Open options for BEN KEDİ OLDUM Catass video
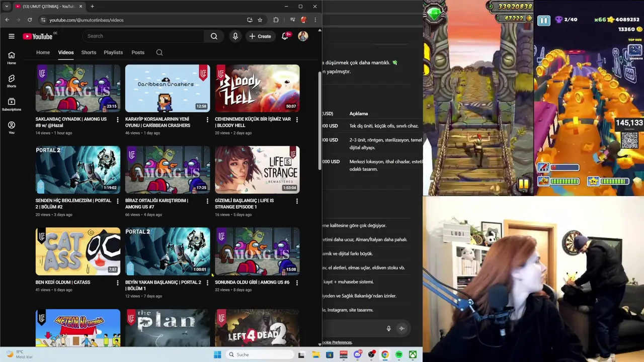This screenshot has height=362, width=644. [117, 283]
